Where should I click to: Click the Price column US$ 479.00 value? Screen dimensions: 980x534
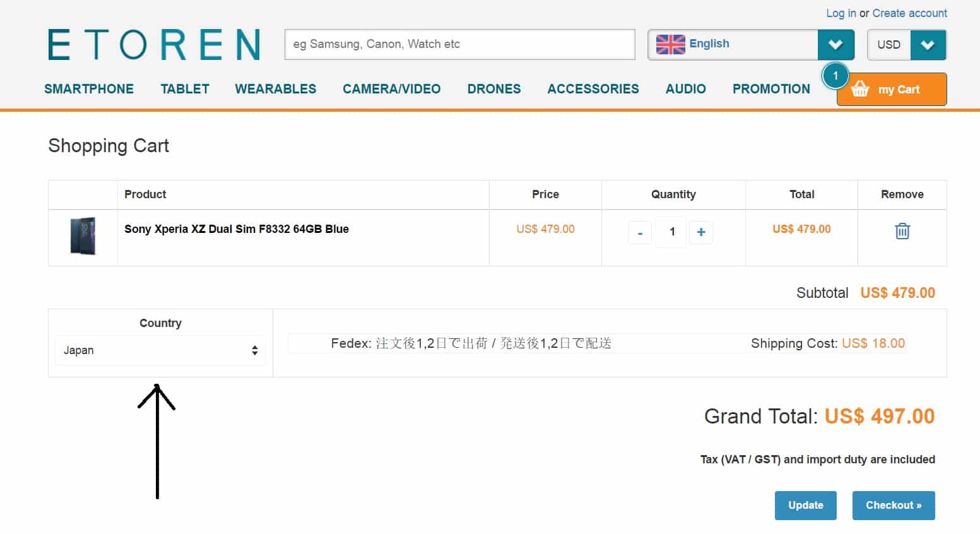coord(545,229)
